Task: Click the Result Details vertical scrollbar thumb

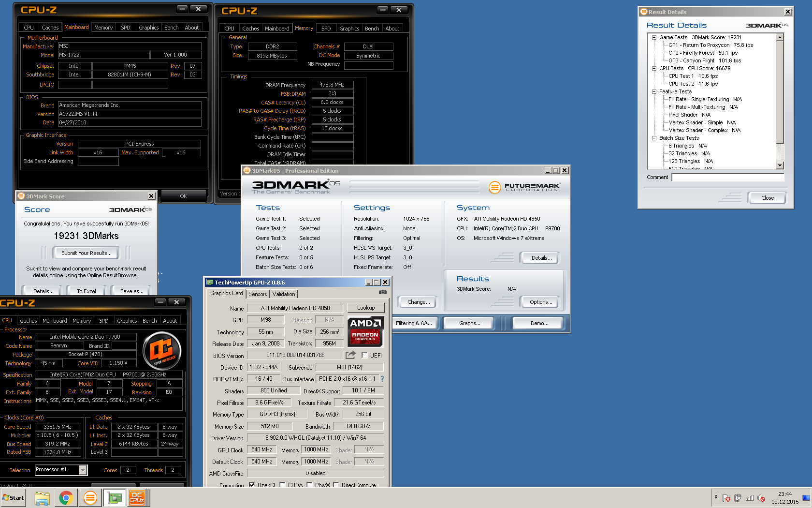Action: (x=780, y=92)
